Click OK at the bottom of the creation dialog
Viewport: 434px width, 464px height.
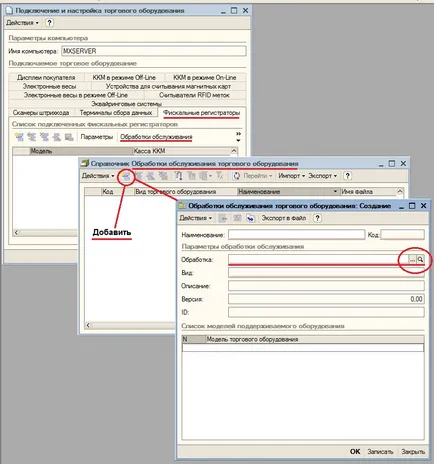point(355,451)
